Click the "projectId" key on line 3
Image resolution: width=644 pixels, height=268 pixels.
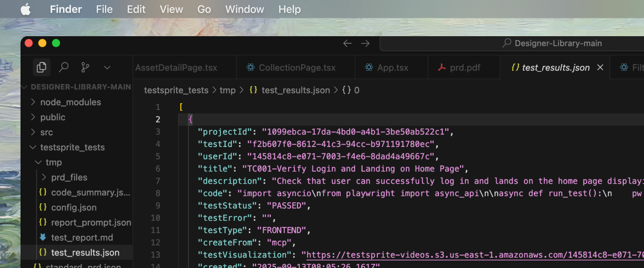(225, 132)
